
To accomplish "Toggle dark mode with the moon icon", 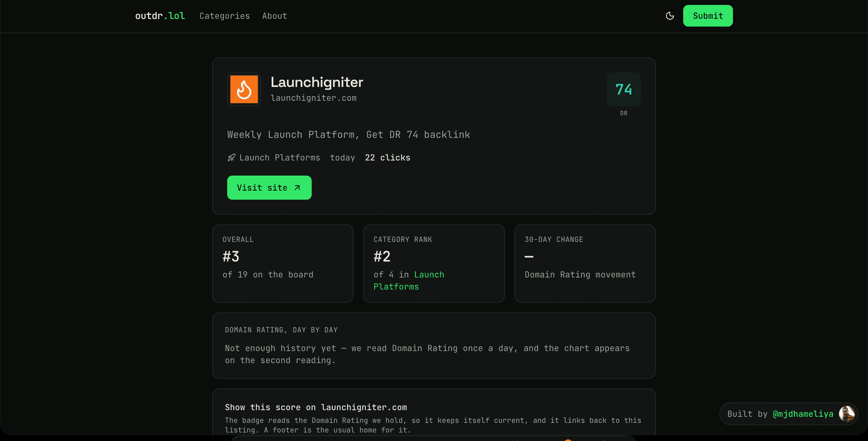I will point(670,16).
